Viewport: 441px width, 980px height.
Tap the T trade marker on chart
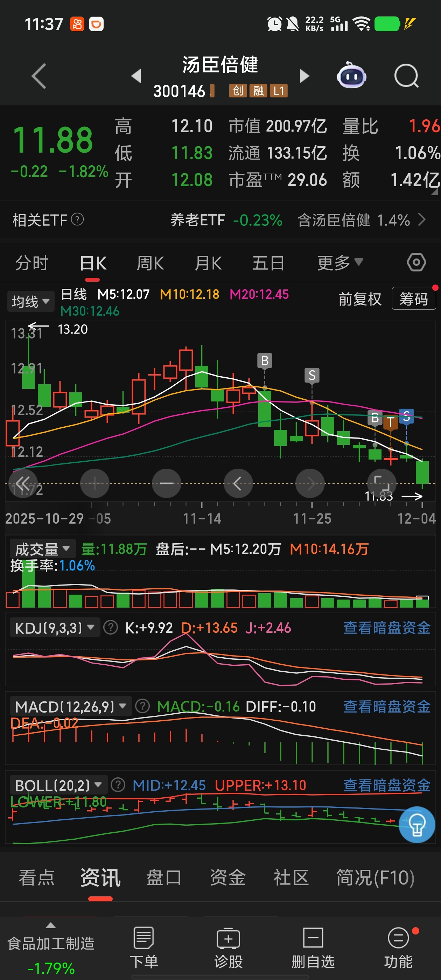(390, 422)
